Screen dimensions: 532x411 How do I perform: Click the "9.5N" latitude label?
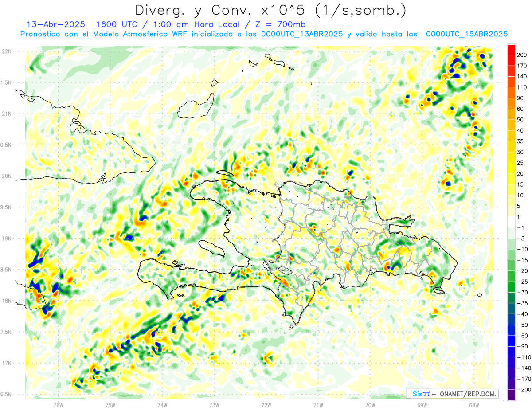click(x=6, y=207)
